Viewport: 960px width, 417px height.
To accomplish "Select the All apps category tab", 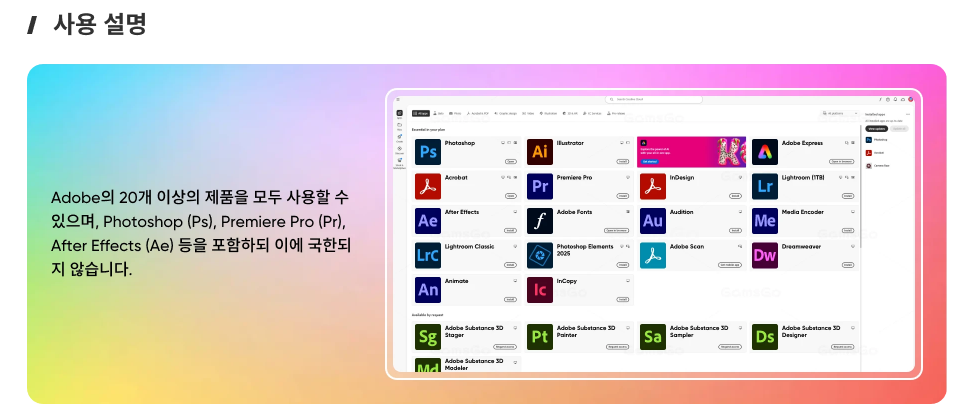I will [421, 113].
